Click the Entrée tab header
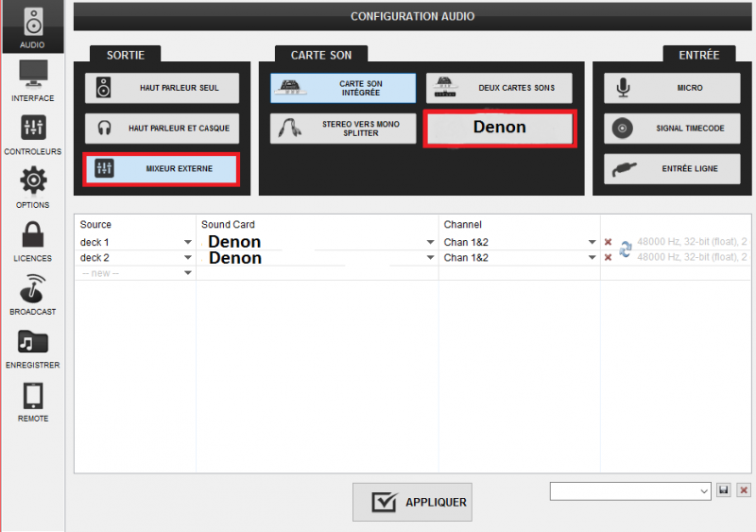Screen dimensions: 756x532 tap(699, 55)
